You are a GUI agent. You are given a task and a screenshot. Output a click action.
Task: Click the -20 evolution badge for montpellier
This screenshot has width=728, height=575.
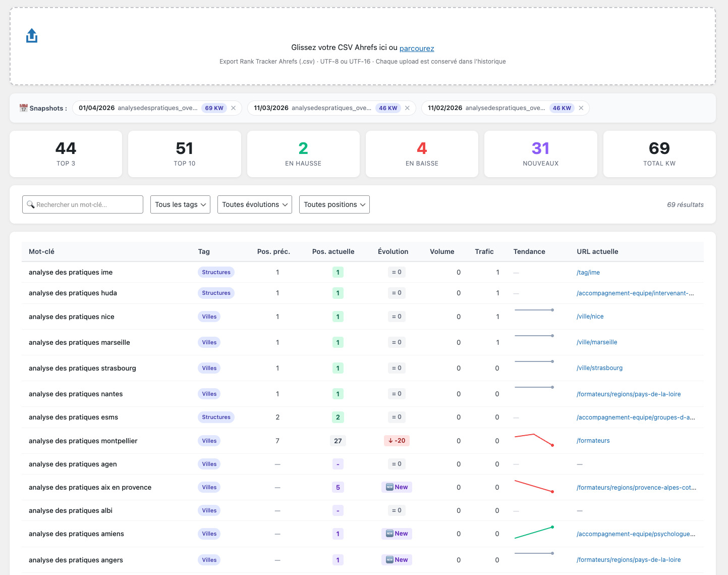tap(397, 441)
